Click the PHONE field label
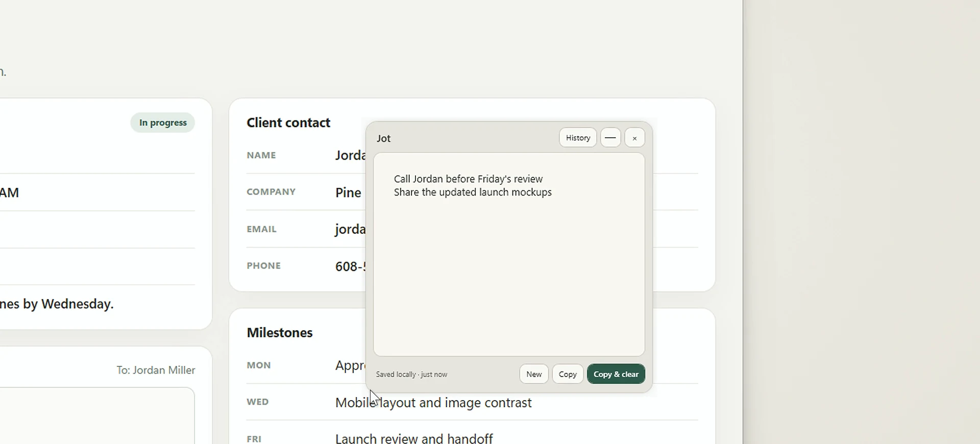980x444 pixels. tap(263, 266)
